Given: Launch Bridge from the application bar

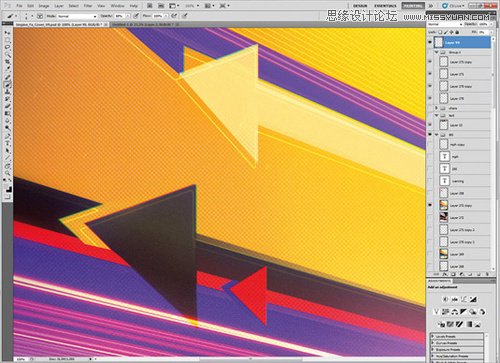Looking at the screenshot, I should 150,6.
